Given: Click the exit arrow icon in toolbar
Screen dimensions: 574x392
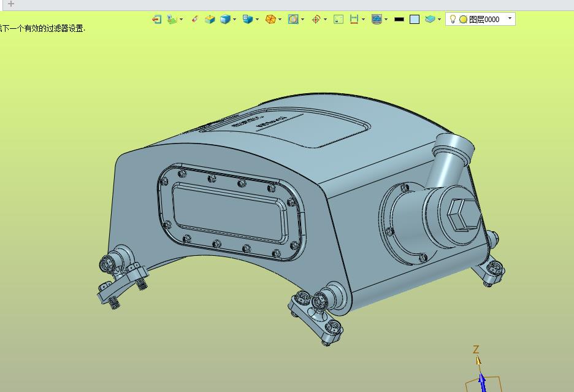Looking at the screenshot, I should 156,20.
